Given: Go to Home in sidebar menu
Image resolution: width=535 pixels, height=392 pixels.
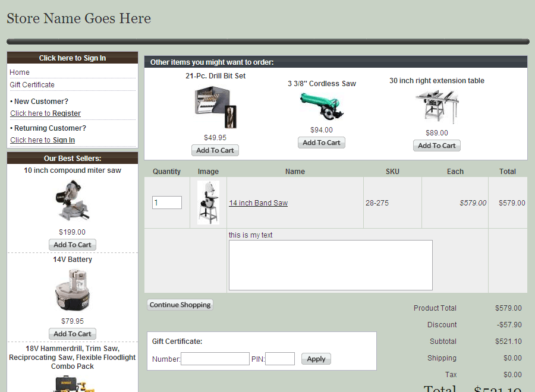Looking at the screenshot, I should pyautogui.click(x=20, y=72).
